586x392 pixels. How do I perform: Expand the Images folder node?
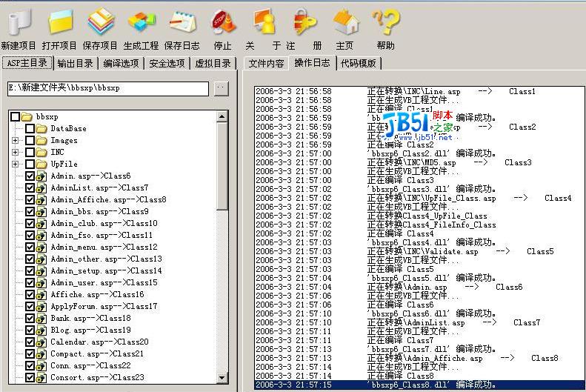click(x=15, y=141)
